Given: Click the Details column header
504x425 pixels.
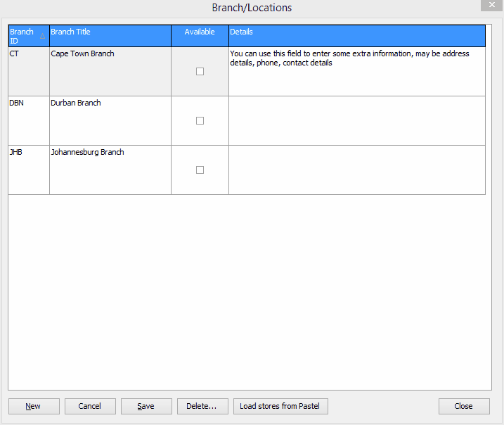Looking at the screenshot, I should [x=356, y=36].
